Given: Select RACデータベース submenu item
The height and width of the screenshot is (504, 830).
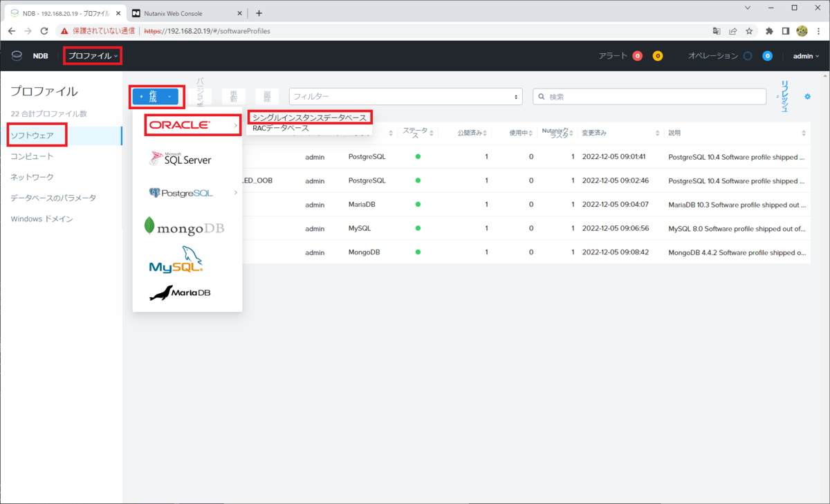Looking at the screenshot, I should 281,128.
